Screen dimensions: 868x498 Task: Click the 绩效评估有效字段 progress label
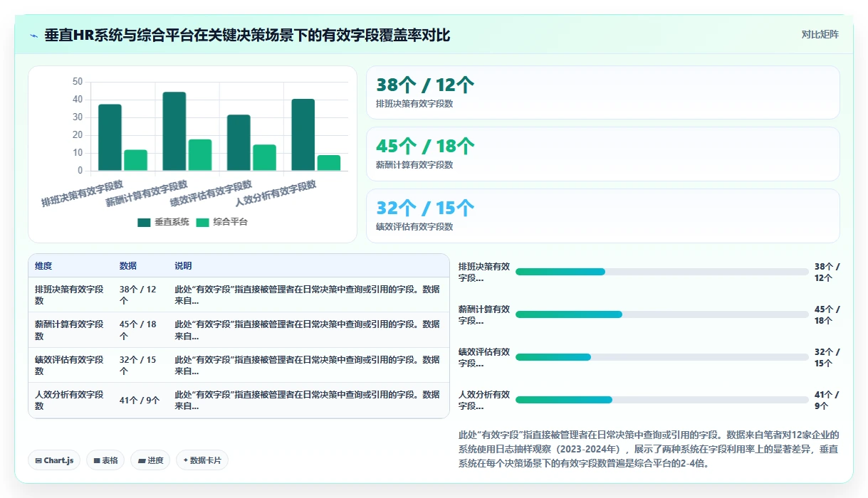click(484, 357)
